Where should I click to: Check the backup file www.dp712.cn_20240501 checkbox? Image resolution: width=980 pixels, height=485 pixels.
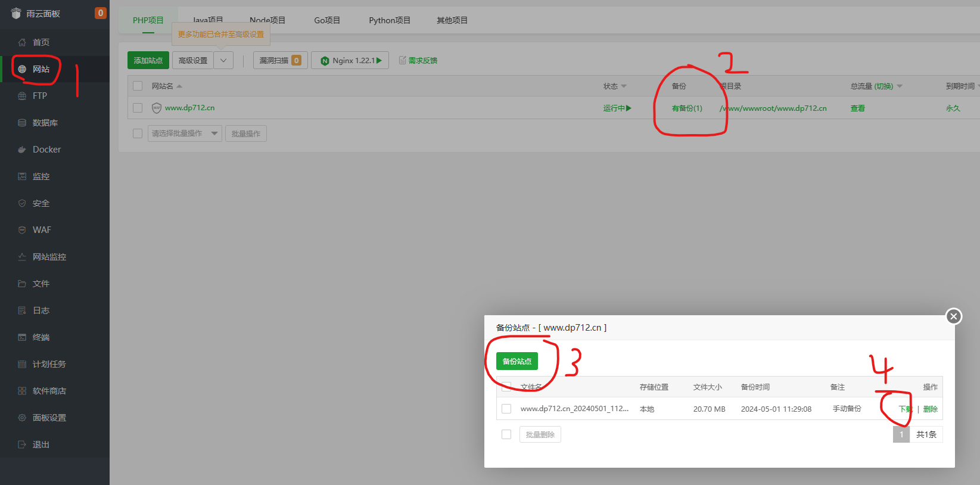click(x=506, y=409)
